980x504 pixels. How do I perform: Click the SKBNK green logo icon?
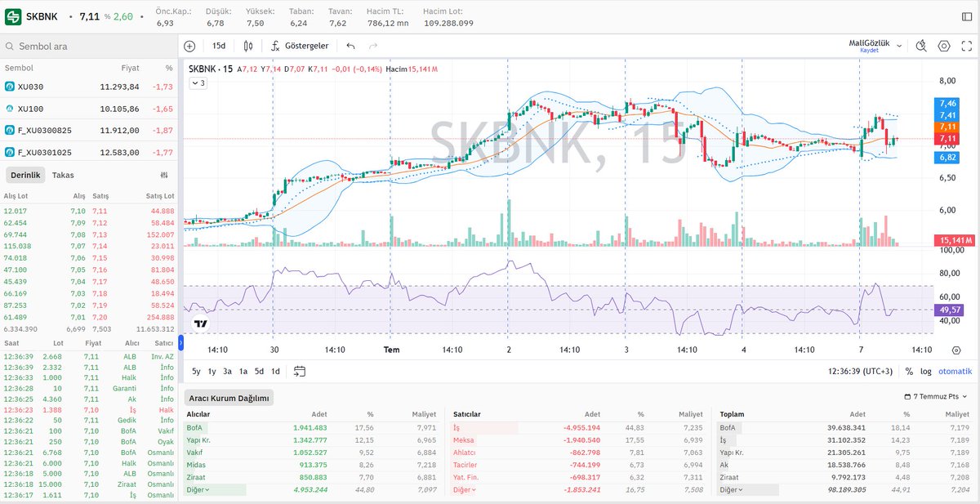(14, 16)
